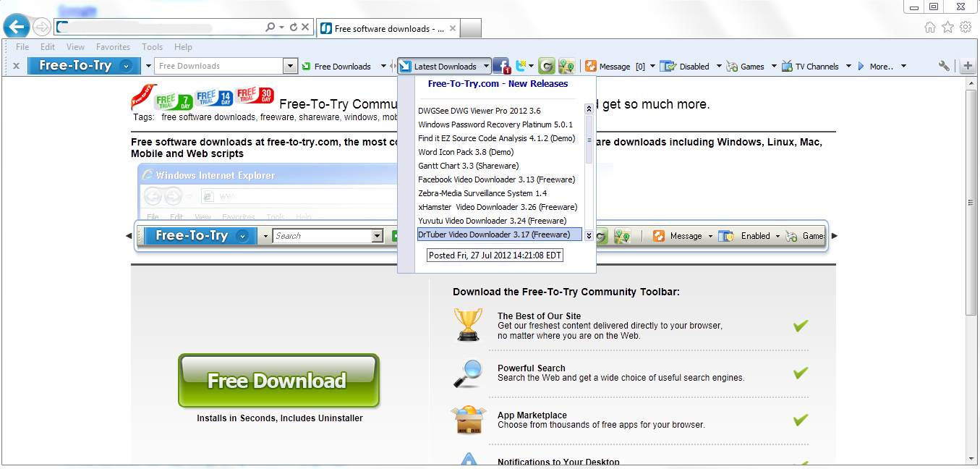Collapse the Latest Downloads dropdown arrow
The width and height of the screenshot is (980, 469).
[486, 67]
